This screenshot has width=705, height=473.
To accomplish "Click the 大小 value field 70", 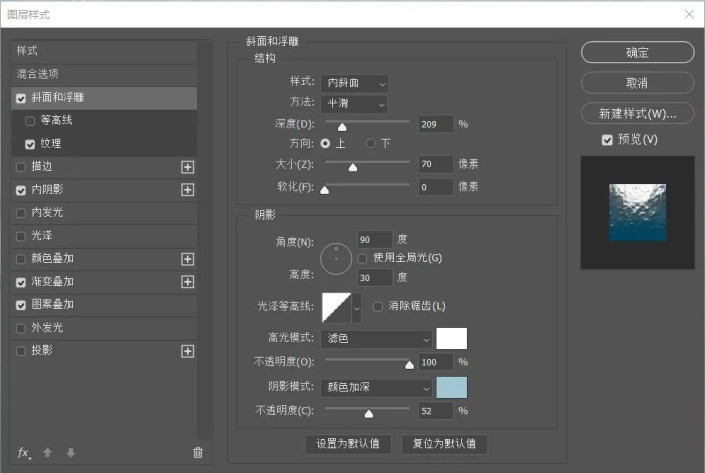I will tap(435, 165).
